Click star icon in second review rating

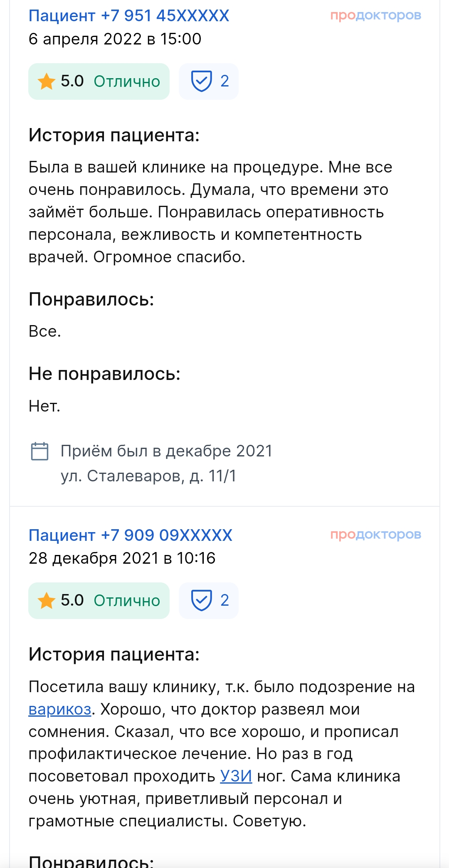point(46,601)
